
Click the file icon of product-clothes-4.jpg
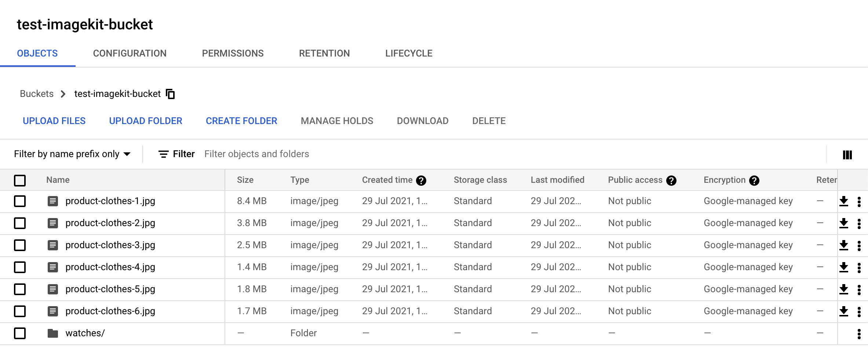pos(53,267)
